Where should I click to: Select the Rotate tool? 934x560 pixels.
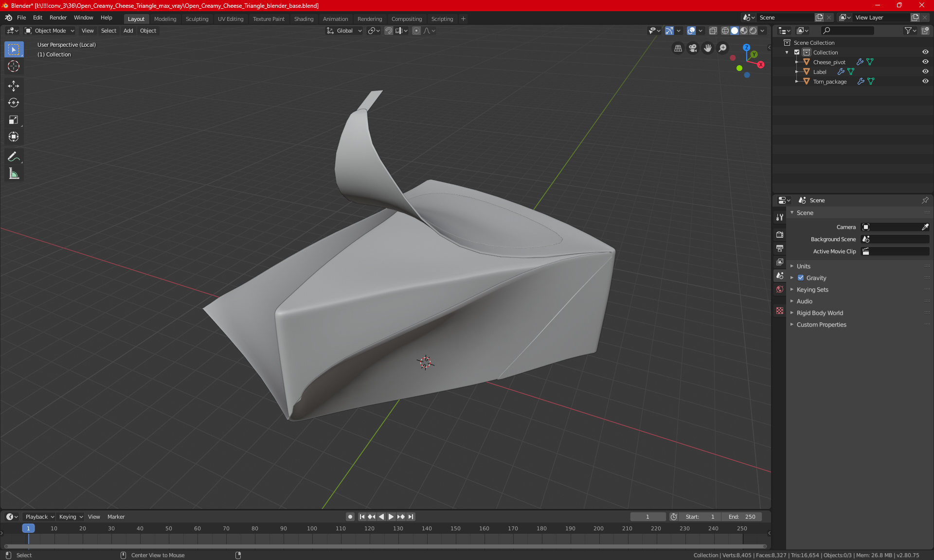pos(14,103)
